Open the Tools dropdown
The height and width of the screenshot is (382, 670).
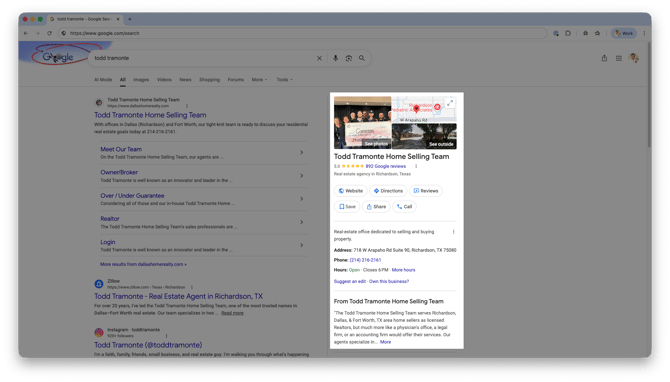tap(284, 79)
